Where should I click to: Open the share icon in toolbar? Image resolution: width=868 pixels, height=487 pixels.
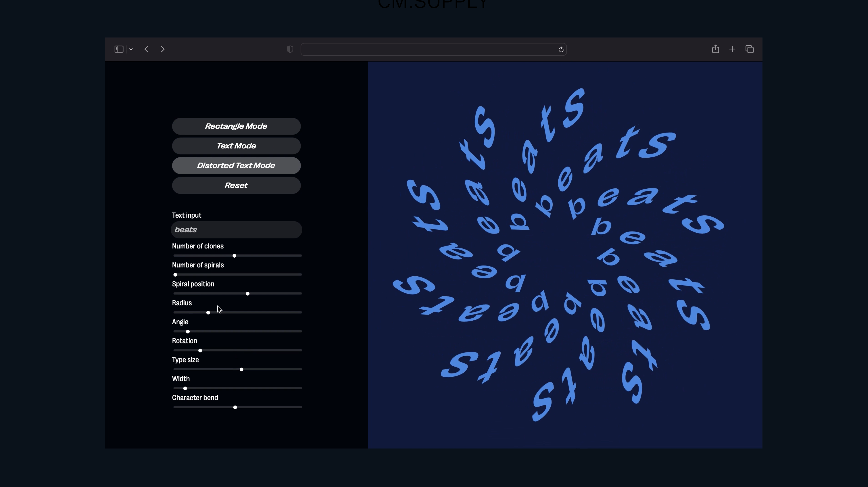coord(715,49)
